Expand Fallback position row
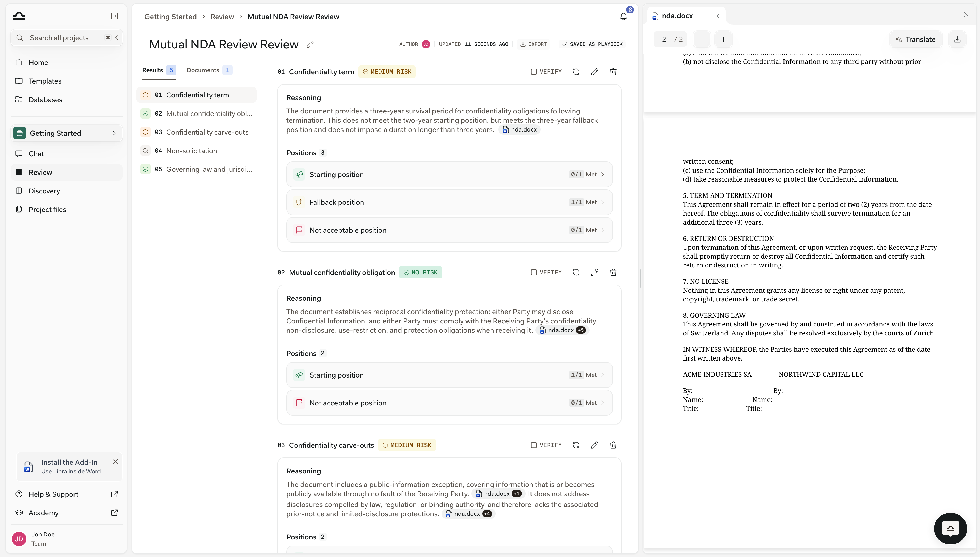 coord(449,202)
